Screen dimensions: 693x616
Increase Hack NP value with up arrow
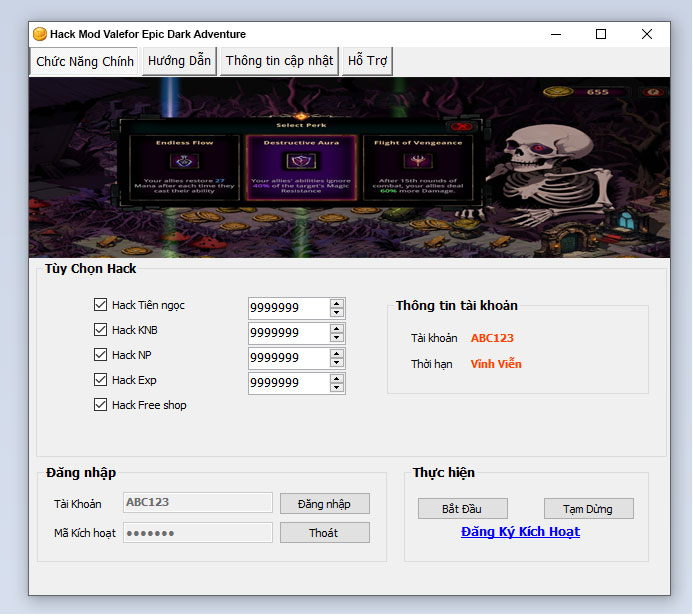point(337,354)
